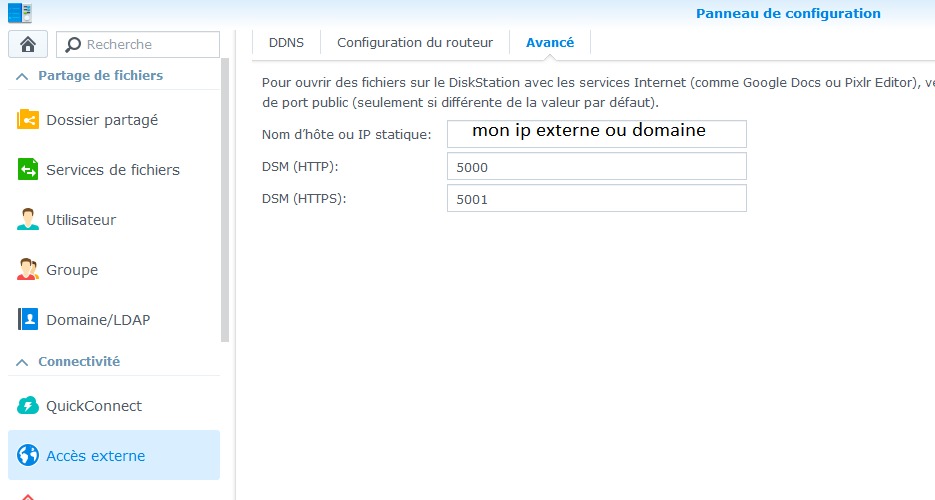Viewport: 935px width, 500px height.
Task: Focus the Recherche search field
Action: click(138, 45)
